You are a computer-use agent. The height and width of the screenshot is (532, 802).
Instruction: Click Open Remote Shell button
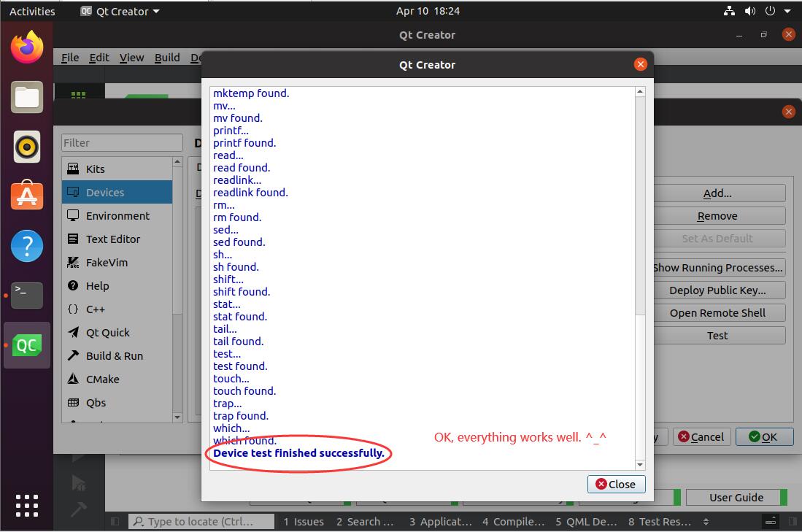(719, 313)
